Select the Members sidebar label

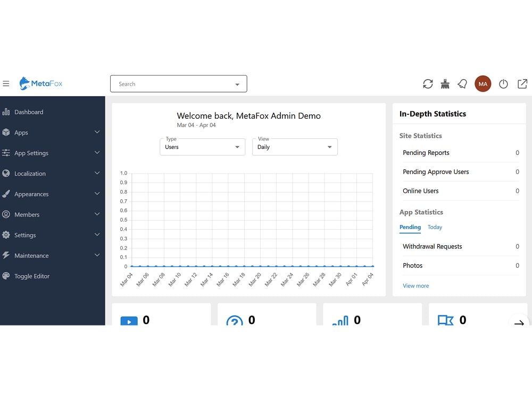[27, 214]
